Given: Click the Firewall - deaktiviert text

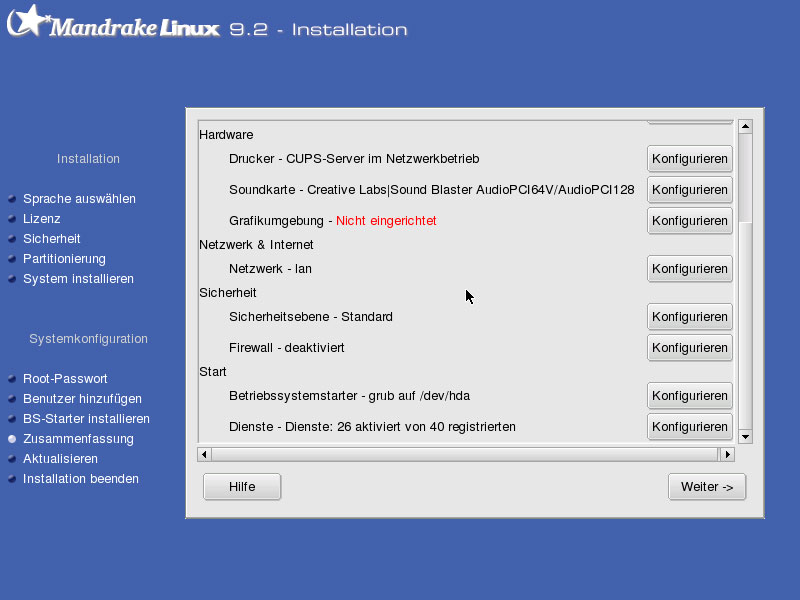Looking at the screenshot, I should 286,348.
